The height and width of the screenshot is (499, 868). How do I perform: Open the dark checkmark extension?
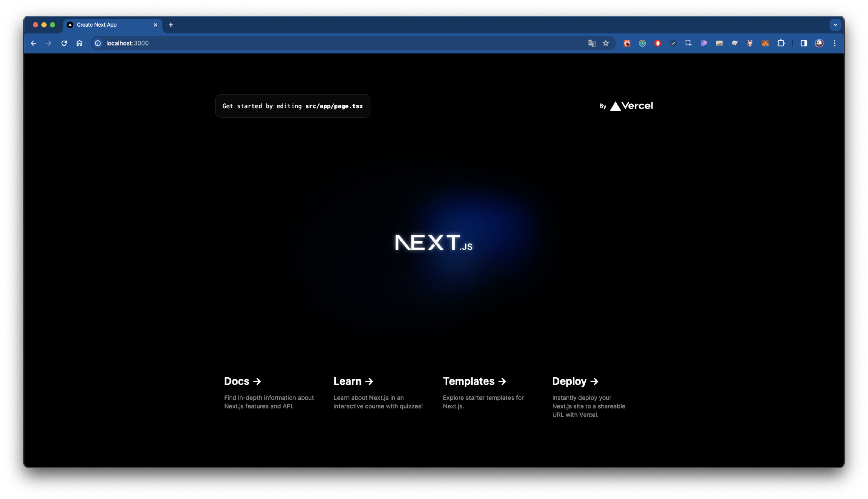(x=673, y=43)
